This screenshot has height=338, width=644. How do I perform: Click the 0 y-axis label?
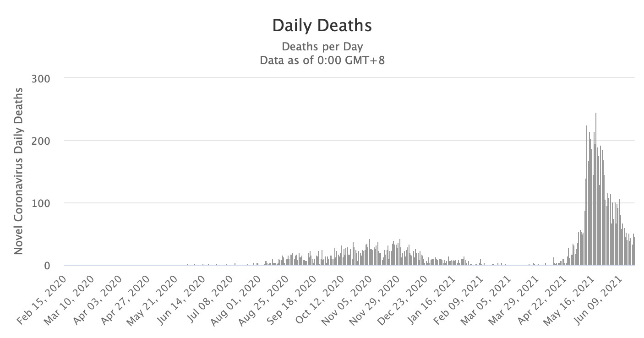click(46, 265)
